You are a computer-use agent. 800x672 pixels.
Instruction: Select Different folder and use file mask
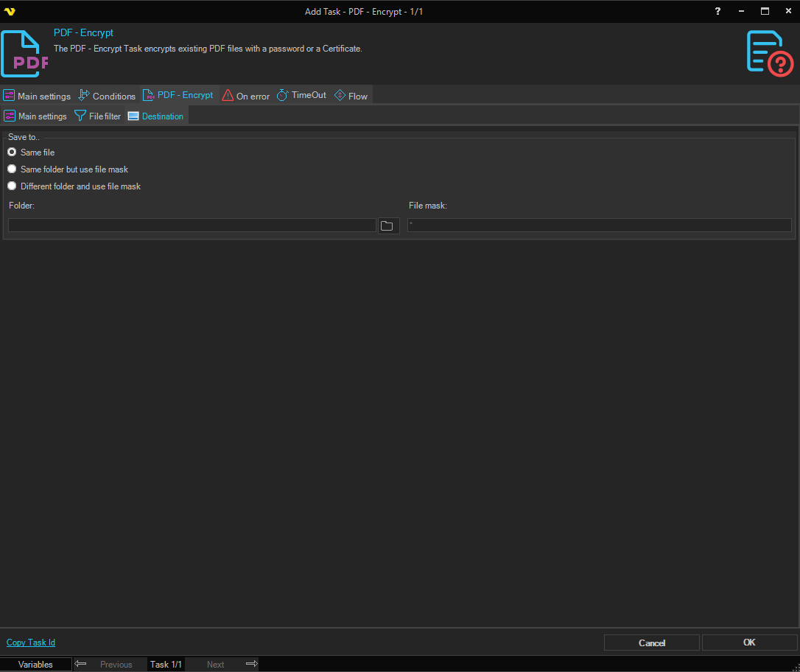click(12, 186)
